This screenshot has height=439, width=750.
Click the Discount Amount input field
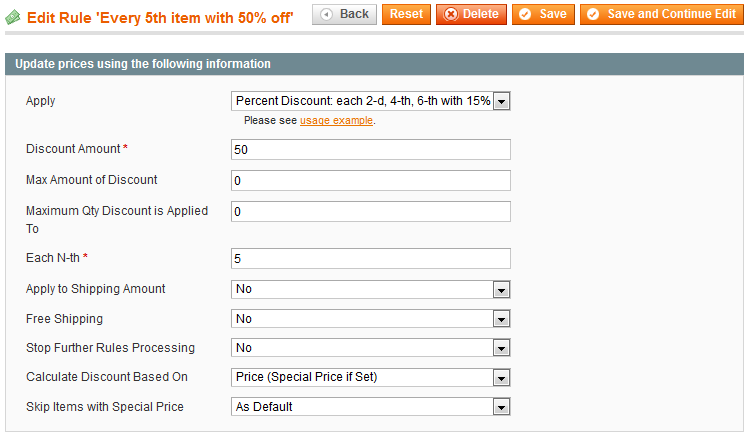371,149
